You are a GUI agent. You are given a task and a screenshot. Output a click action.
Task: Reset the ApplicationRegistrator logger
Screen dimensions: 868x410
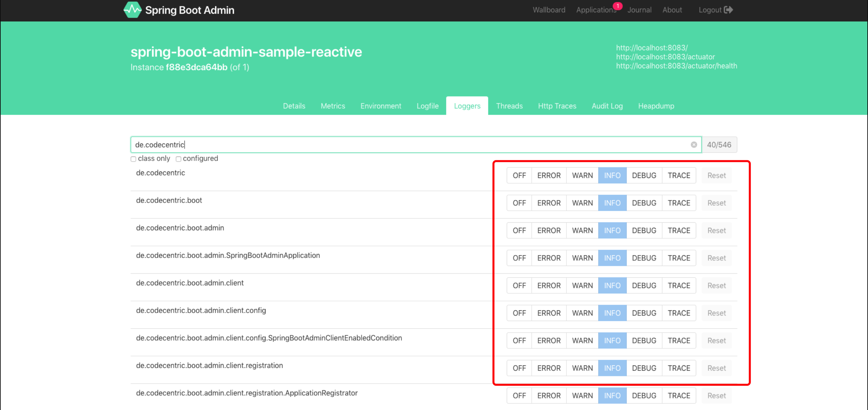tap(716, 396)
